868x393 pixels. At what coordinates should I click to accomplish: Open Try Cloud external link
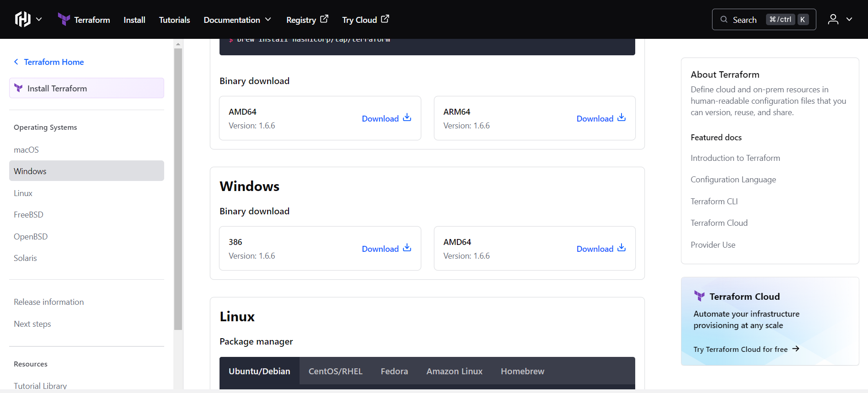tap(365, 20)
